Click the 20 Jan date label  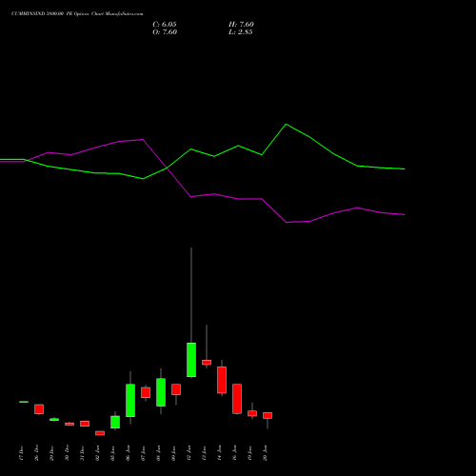coord(265,453)
